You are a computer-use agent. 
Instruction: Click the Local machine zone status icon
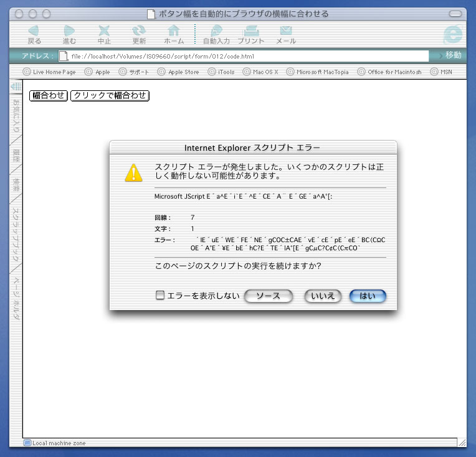click(x=27, y=443)
